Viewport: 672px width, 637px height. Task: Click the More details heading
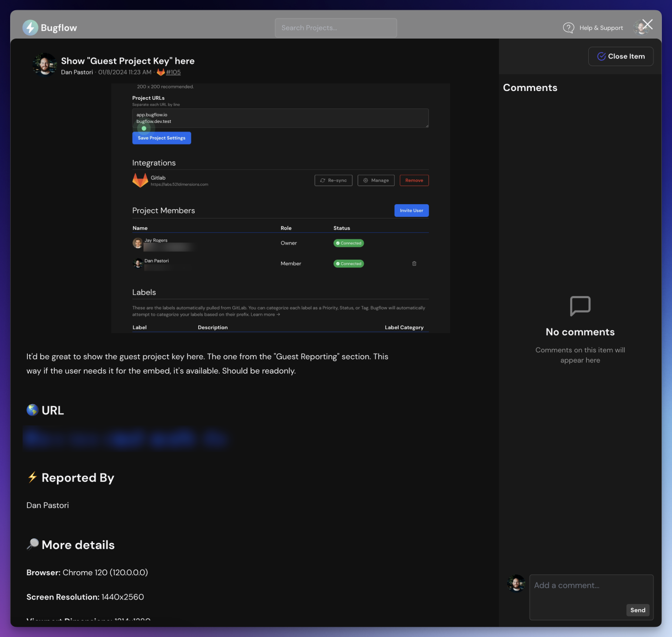pyautogui.click(x=78, y=545)
